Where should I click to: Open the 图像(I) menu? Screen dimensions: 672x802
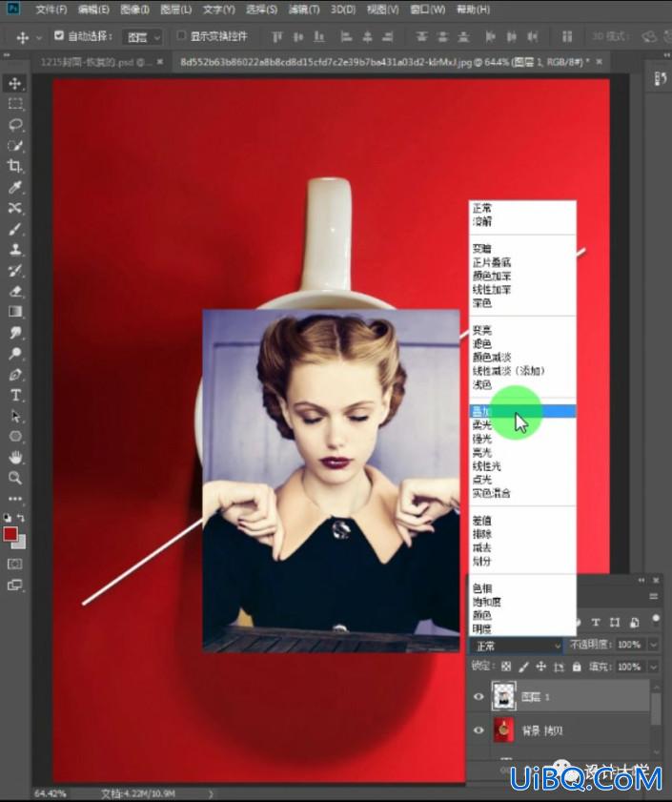click(135, 10)
